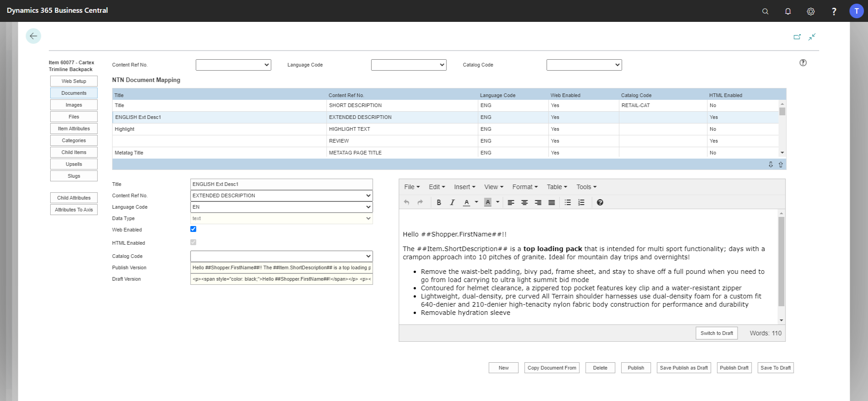Open the Table menu in editor
This screenshot has width=868, height=401.
click(x=557, y=187)
